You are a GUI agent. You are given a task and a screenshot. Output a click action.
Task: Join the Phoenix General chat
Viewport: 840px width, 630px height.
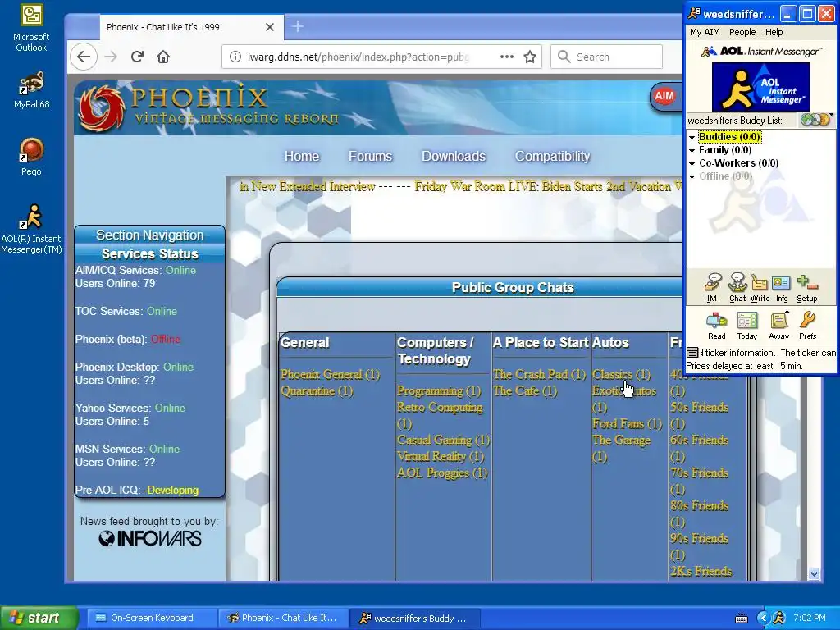pos(330,374)
